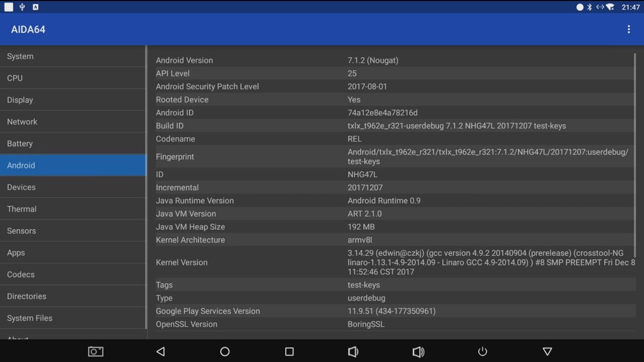Select the Kernel Version entry

[x=394, y=262]
